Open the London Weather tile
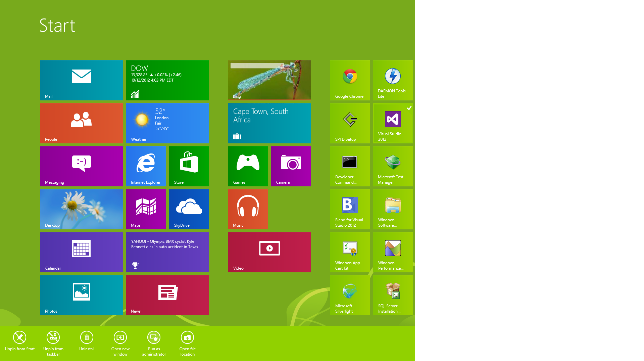This screenshot has width=644, height=361. 167,123
